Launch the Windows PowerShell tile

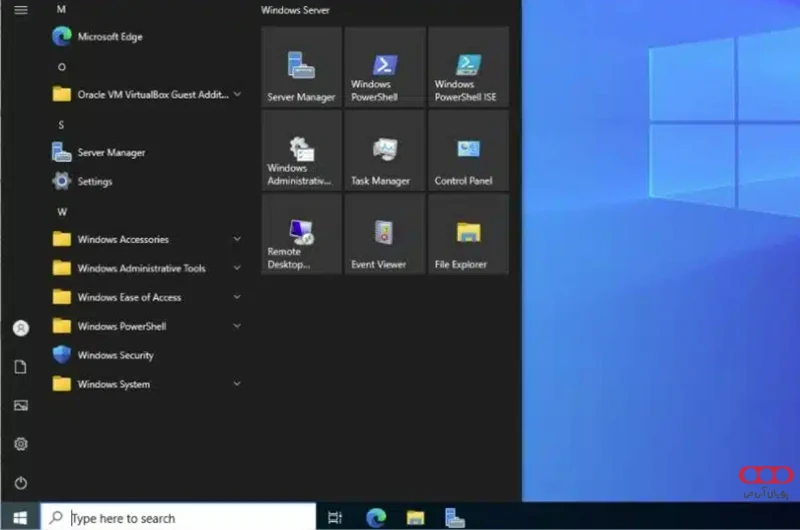tap(385, 67)
